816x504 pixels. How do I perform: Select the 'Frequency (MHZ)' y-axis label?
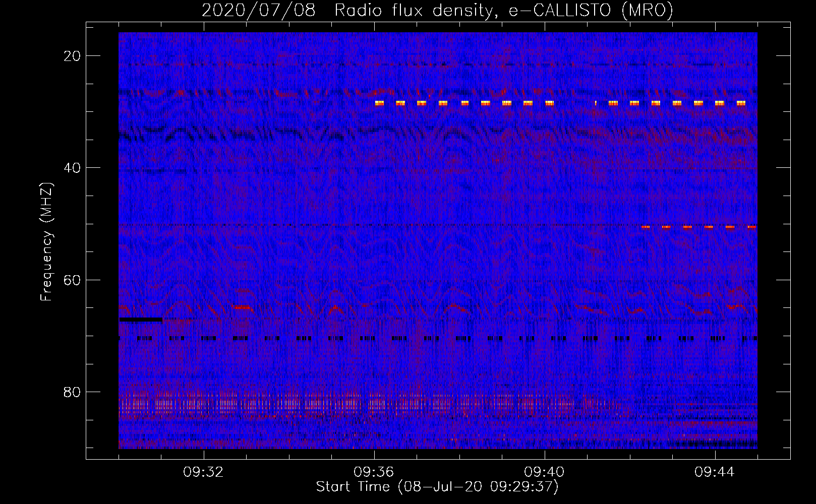pos(46,242)
